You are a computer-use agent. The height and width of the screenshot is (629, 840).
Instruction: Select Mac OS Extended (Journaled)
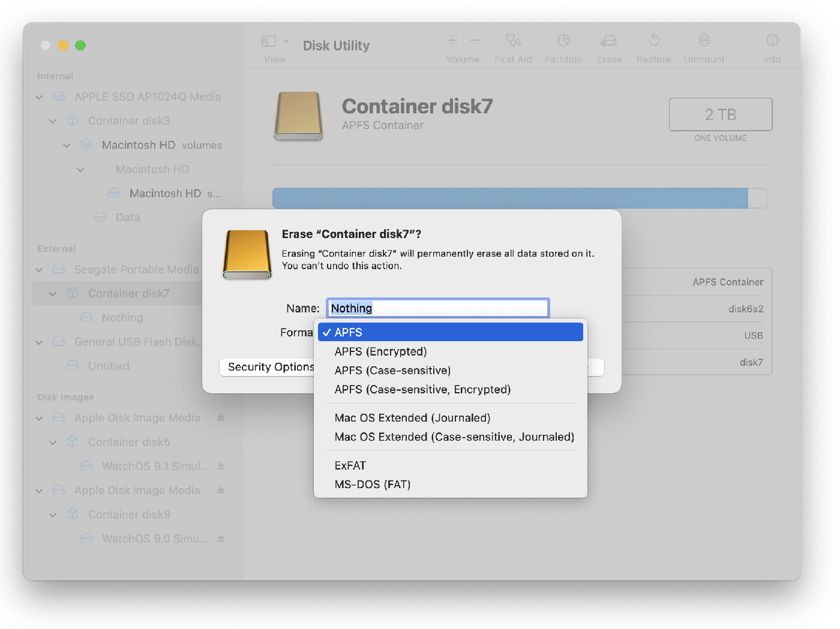(450, 418)
